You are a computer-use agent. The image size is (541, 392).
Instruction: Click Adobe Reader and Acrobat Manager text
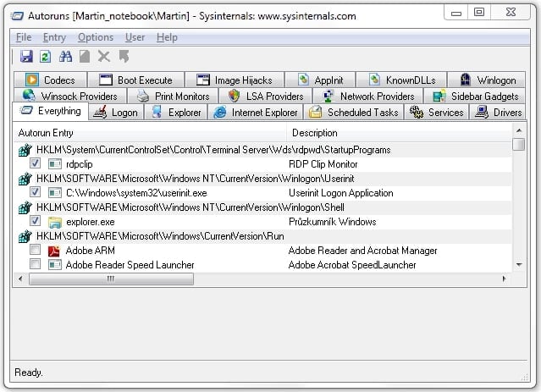[x=362, y=251]
